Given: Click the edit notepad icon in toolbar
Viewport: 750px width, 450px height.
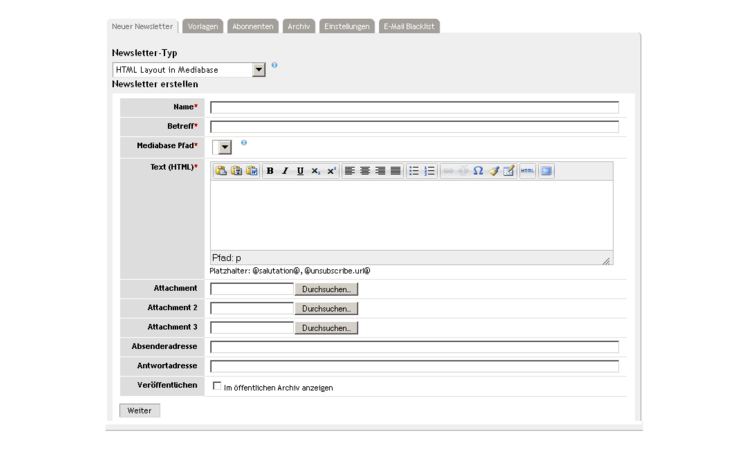Looking at the screenshot, I should coord(509,171).
